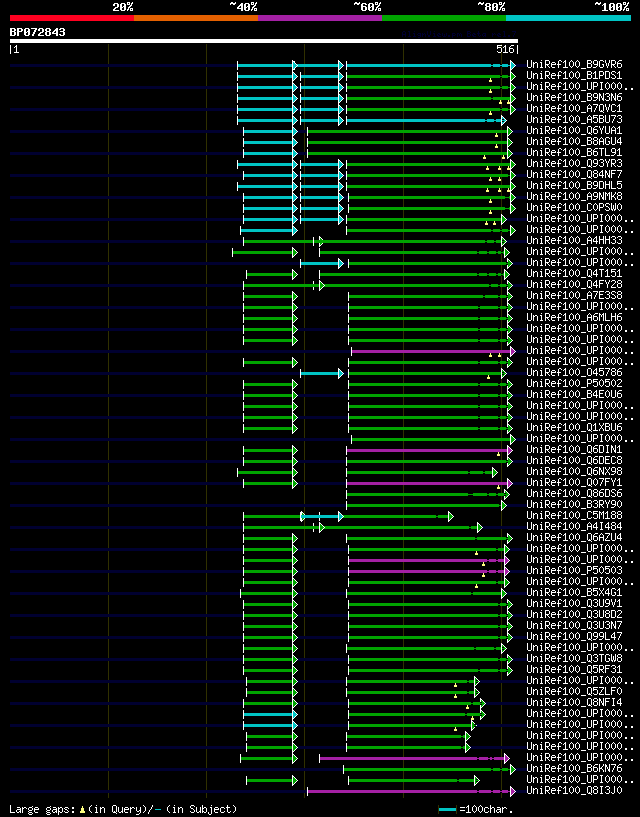The width and height of the screenshot is (640, 817).
Task: Select the UniRef100_Q4FY28 label
Action: (x=574, y=284)
